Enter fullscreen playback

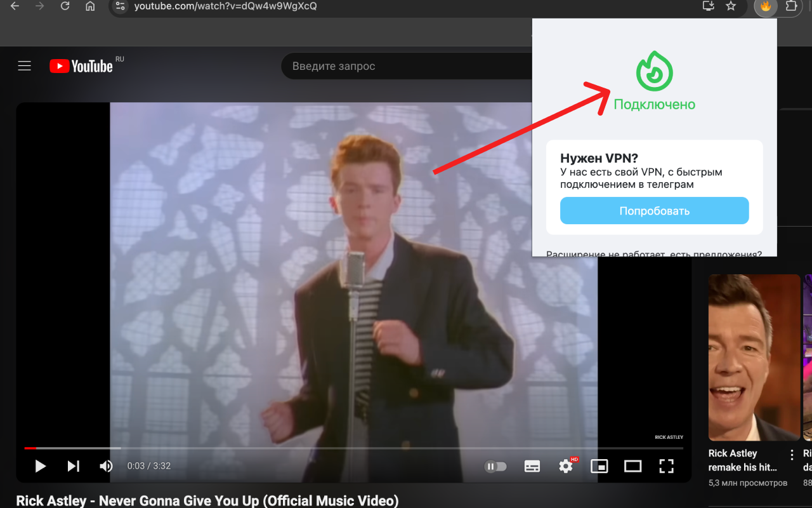666,465
